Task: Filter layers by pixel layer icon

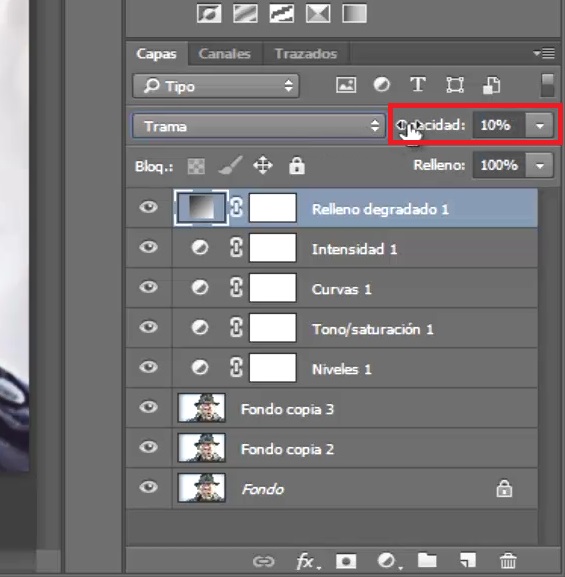Action: click(346, 85)
